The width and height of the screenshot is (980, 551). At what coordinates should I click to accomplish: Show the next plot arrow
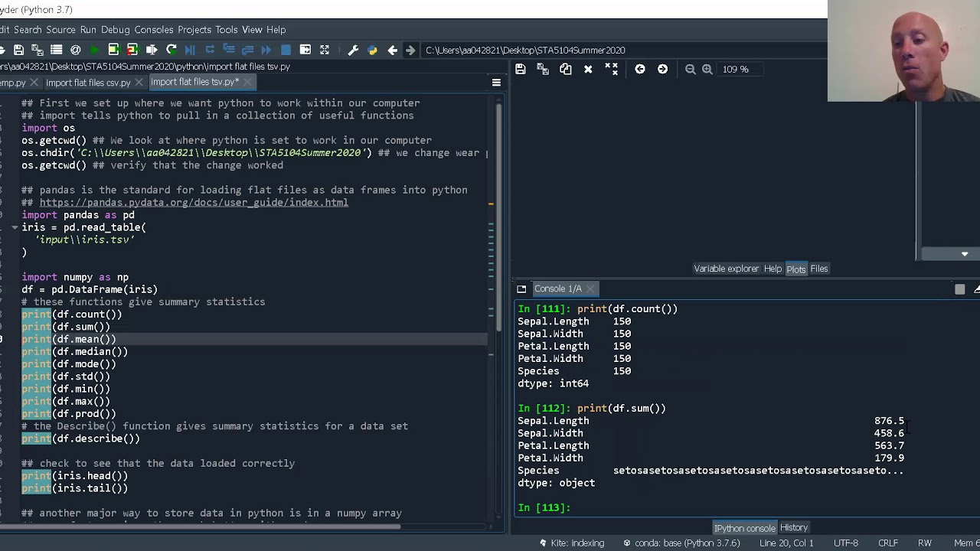662,69
